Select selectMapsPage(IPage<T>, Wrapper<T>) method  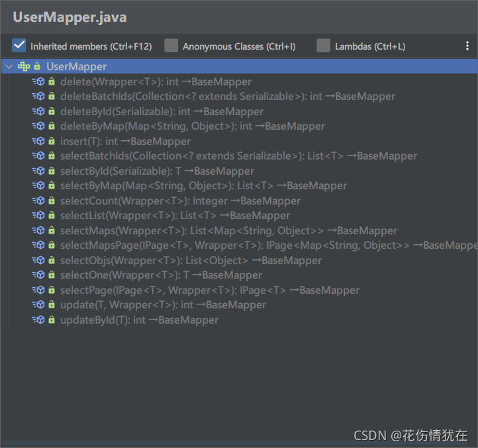coord(269,246)
